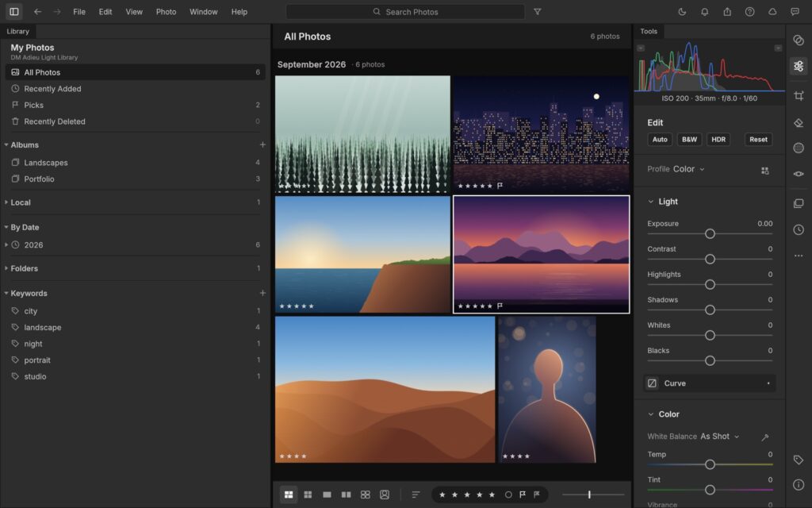This screenshot has height=508, width=812.
Task: Click the Exposure slider handle
Action: pos(710,234)
